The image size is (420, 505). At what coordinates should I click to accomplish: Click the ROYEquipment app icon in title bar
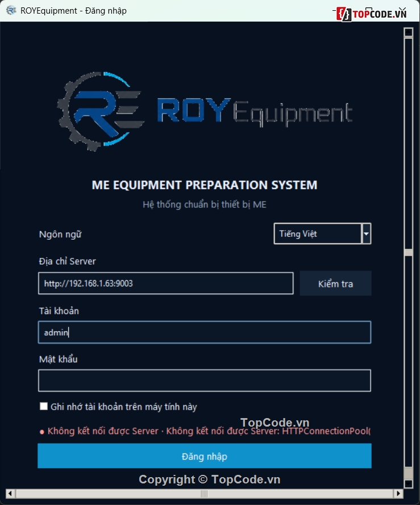click(11, 11)
